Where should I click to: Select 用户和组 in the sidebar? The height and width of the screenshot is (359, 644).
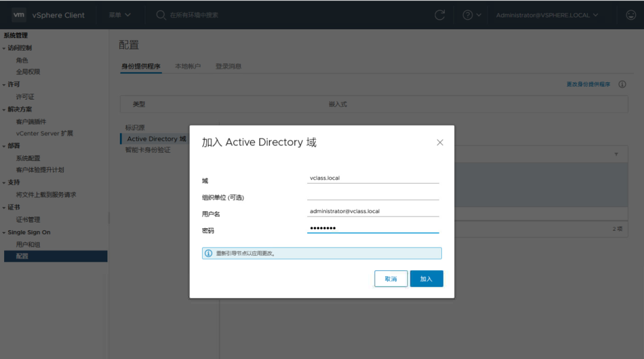28,245
